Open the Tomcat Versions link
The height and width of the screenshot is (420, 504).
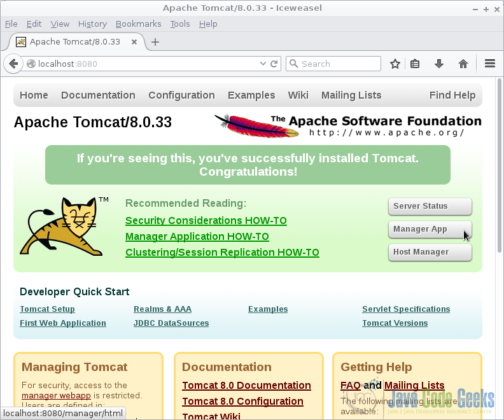(395, 323)
